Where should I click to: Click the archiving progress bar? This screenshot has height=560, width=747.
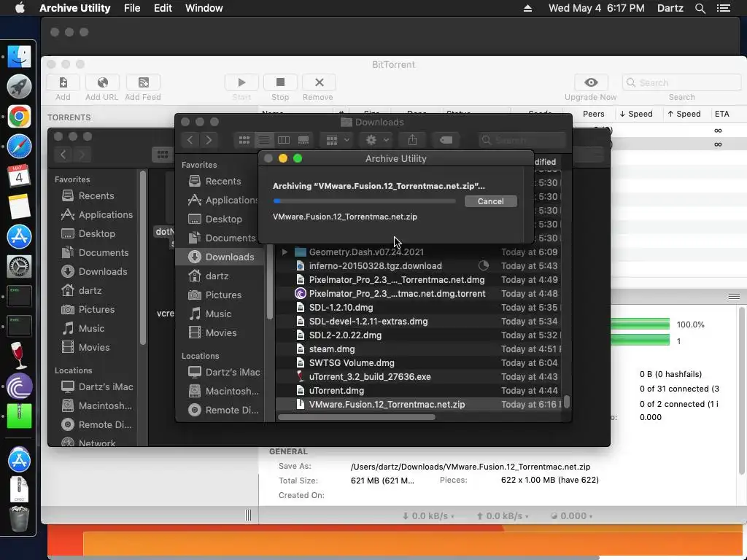[365, 201]
